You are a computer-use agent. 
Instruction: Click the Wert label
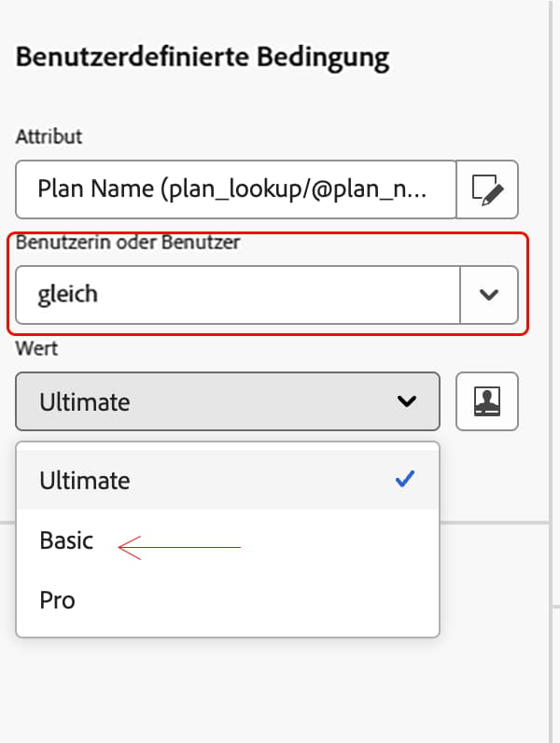[36, 348]
